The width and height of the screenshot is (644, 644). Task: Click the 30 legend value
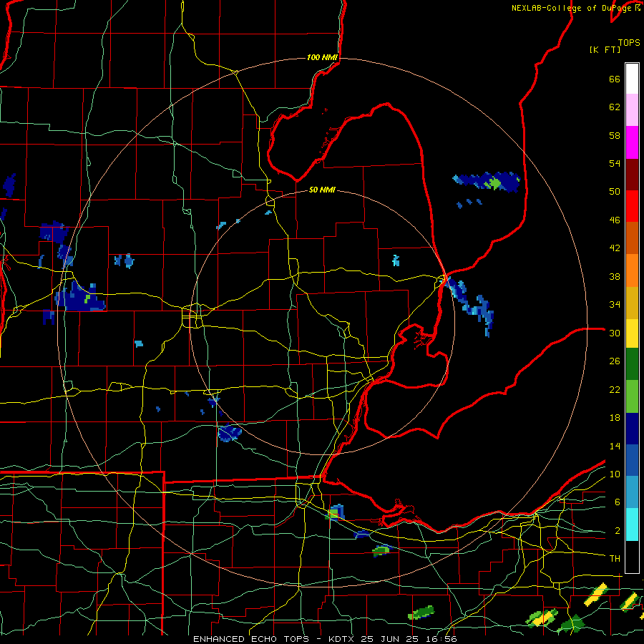[x=615, y=333]
